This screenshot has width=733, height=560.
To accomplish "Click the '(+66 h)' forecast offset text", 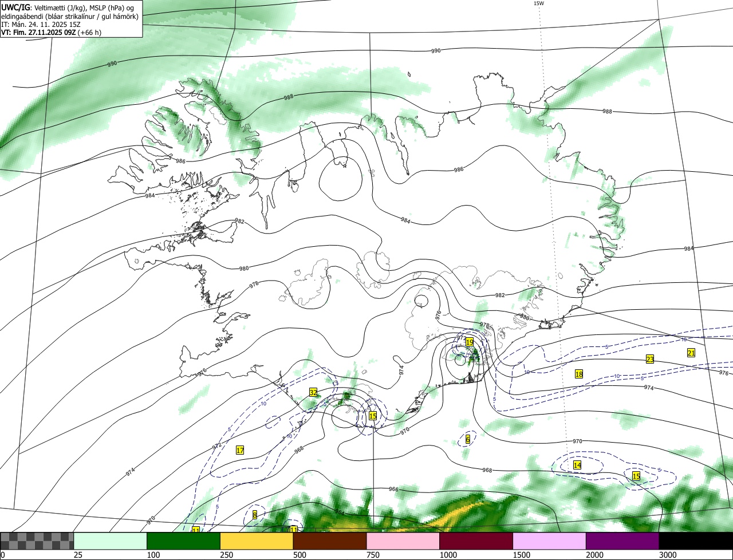I will click(90, 33).
